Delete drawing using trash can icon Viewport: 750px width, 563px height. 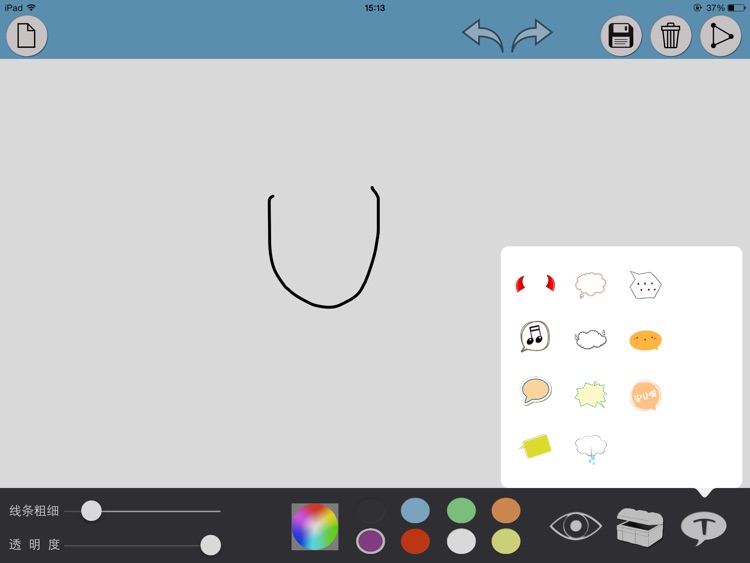[x=670, y=36]
